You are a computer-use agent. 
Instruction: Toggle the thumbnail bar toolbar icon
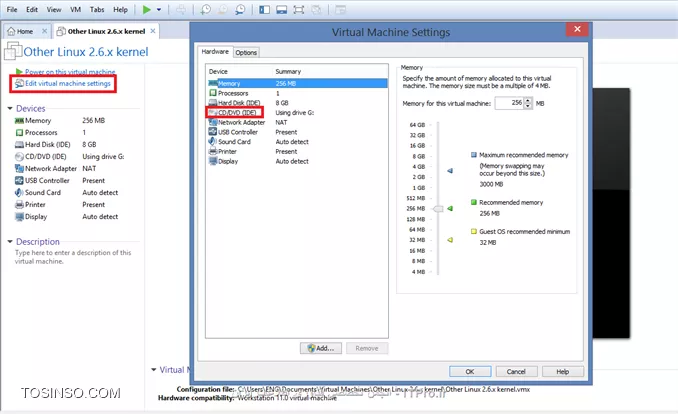[x=281, y=10]
